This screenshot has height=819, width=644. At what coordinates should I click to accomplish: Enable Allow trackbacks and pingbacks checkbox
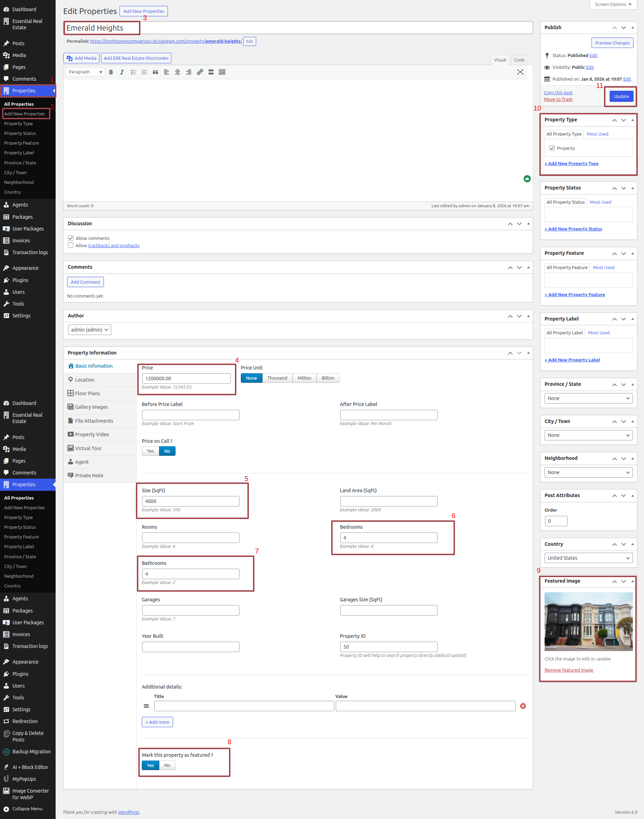(71, 245)
